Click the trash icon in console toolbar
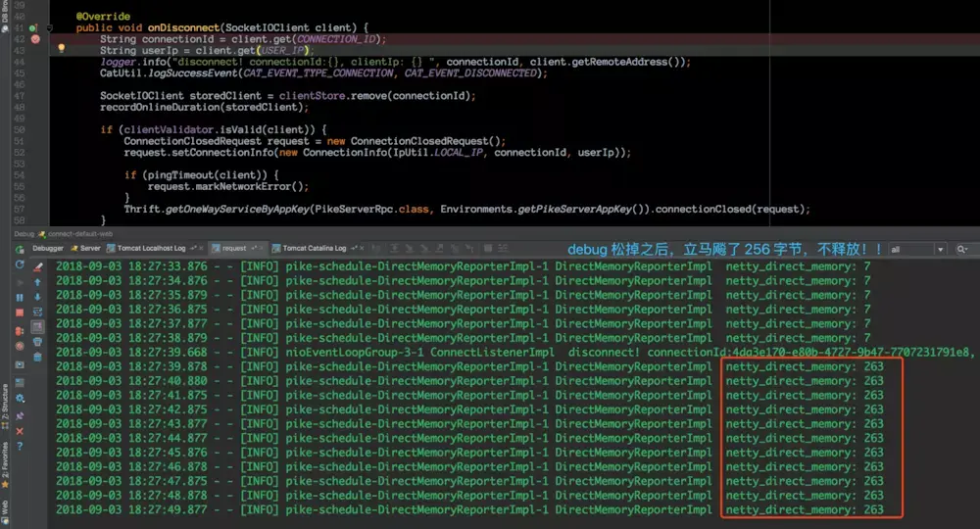 pyautogui.click(x=37, y=357)
